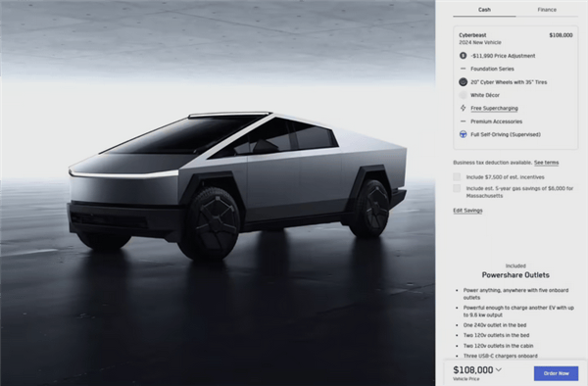The height and width of the screenshot is (386, 588).
Task: Click the Cyber Wheels tire icon
Action: point(464,82)
